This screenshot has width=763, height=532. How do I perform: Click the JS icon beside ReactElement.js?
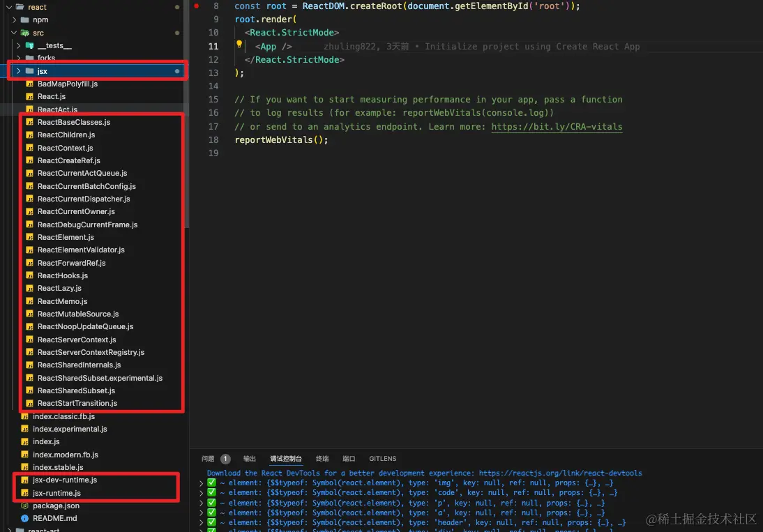point(30,237)
